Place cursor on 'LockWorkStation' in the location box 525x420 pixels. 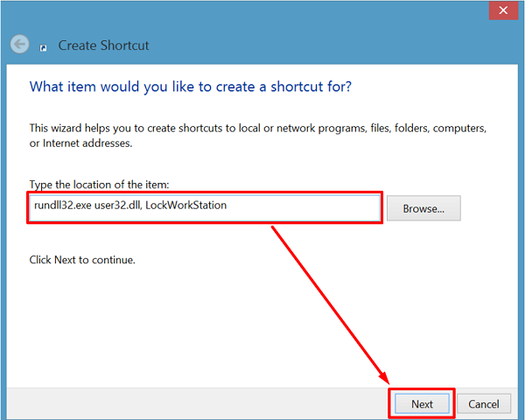(185, 205)
